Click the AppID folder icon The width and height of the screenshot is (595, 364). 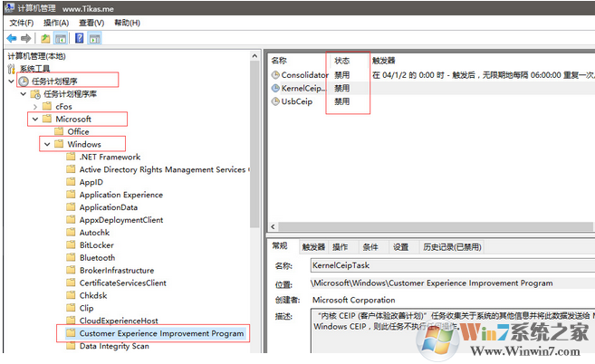point(71,181)
